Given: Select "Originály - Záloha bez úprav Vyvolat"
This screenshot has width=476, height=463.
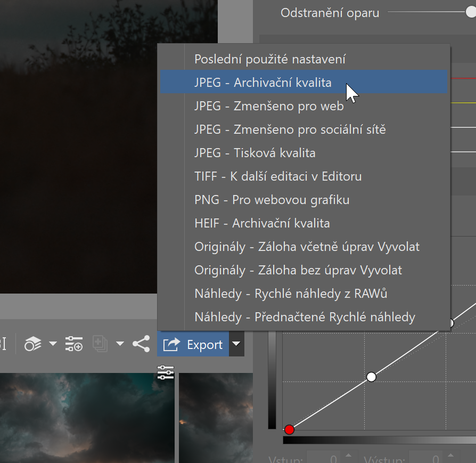Looking at the screenshot, I should (298, 270).
